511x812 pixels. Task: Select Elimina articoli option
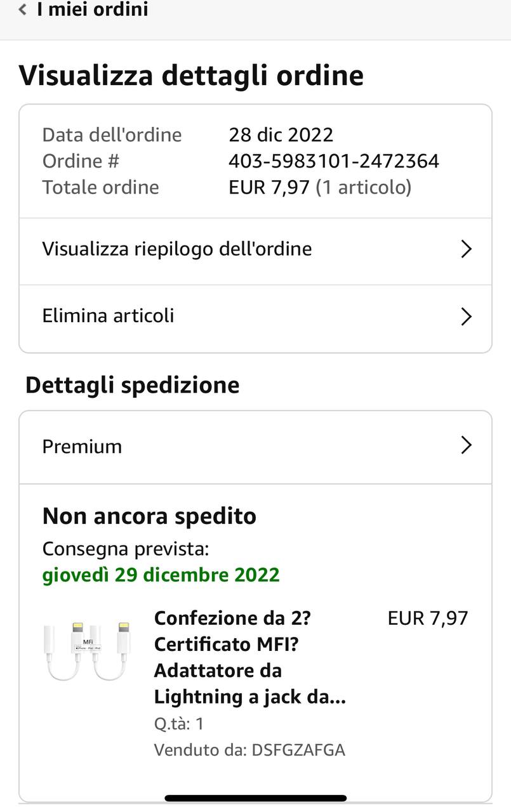tap(108, 316)
